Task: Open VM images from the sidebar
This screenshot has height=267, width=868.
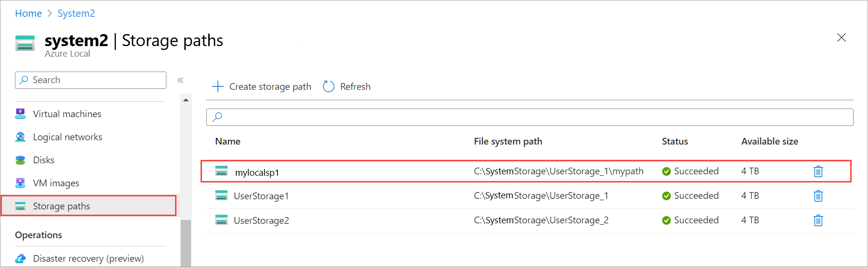Action: [x=56, y=183]
